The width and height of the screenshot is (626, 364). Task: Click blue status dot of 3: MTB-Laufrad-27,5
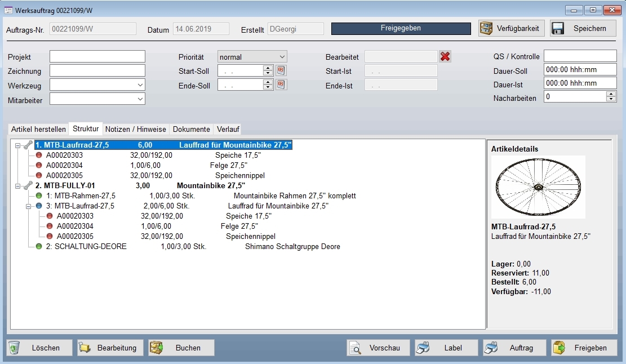coord(39,206)
